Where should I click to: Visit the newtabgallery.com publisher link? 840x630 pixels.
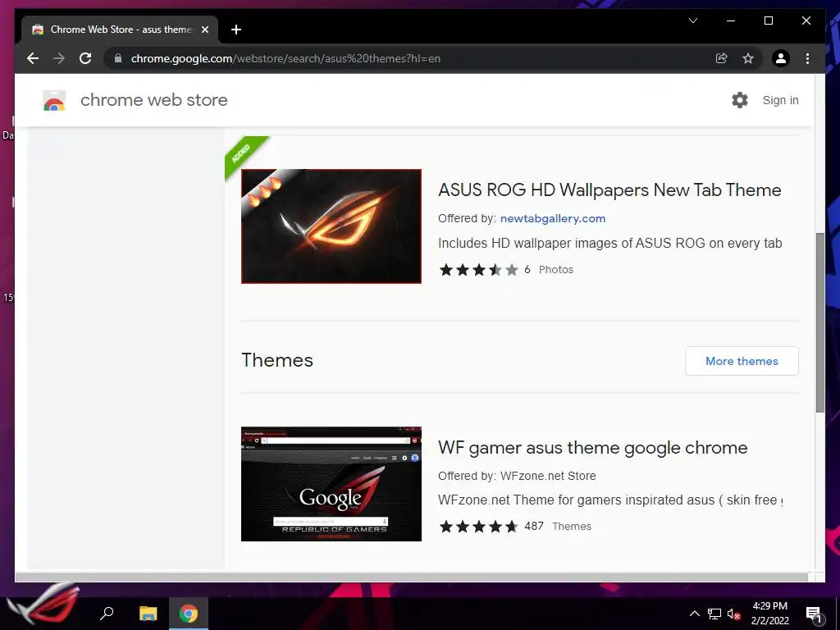tap(553, 218)
